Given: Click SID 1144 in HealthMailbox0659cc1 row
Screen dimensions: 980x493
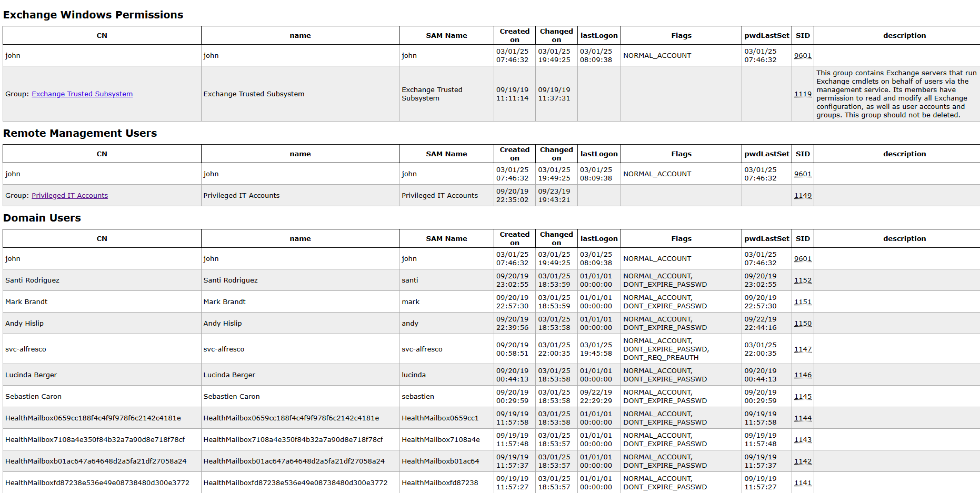Looking at the screenshot, I should coord(803,418).
